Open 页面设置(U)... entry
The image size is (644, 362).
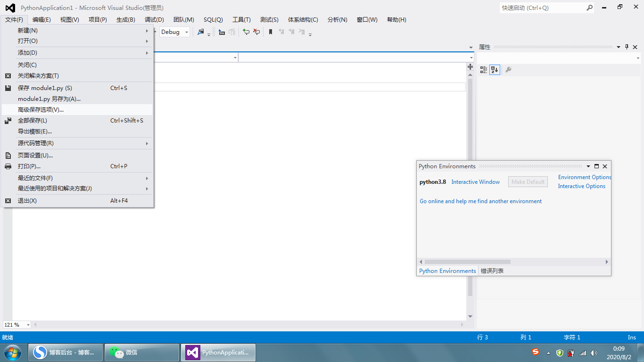coord(77,156)
